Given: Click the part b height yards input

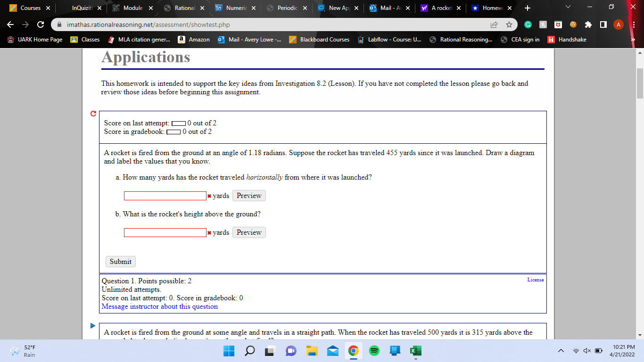Looking at the screenshot, I should point(165,232).
